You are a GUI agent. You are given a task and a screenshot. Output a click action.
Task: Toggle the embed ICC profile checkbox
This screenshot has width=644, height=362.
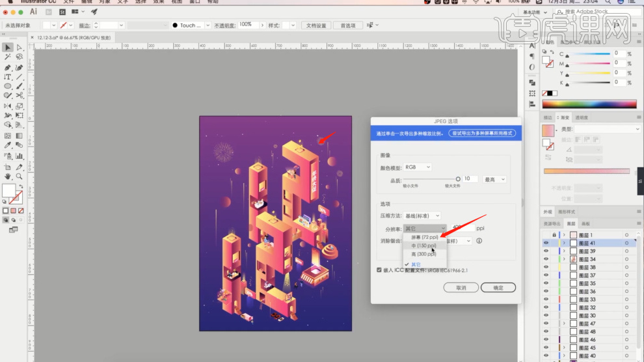click(x=379, y=270)
